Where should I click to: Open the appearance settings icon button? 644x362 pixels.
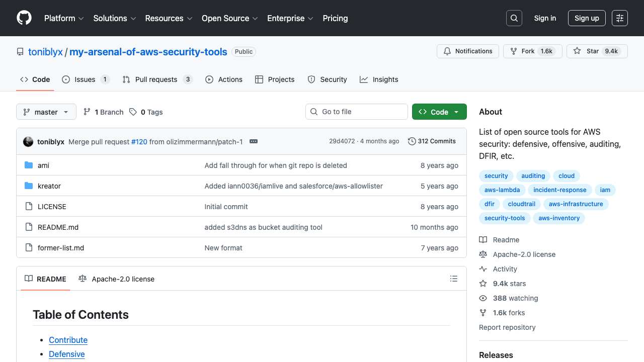(x=620, y=18)
